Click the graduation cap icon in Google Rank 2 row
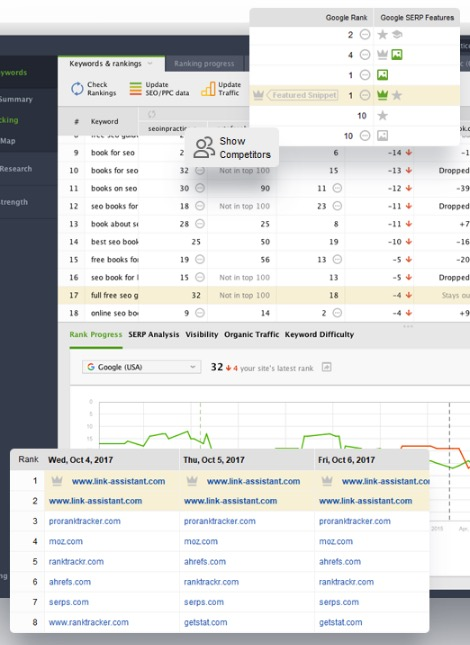 click(x=397, y=34)
